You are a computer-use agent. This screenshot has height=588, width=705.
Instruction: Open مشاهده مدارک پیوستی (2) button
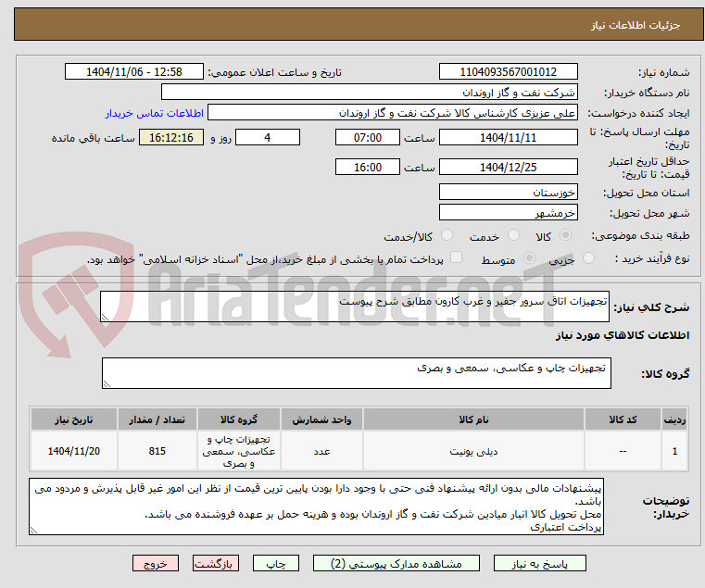point(397,563)
